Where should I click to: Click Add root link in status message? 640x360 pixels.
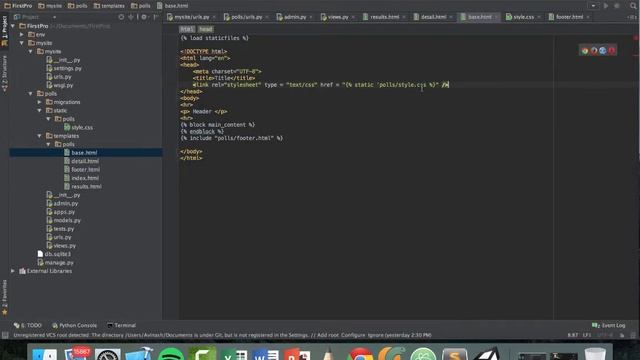click(x=328, y=335)
